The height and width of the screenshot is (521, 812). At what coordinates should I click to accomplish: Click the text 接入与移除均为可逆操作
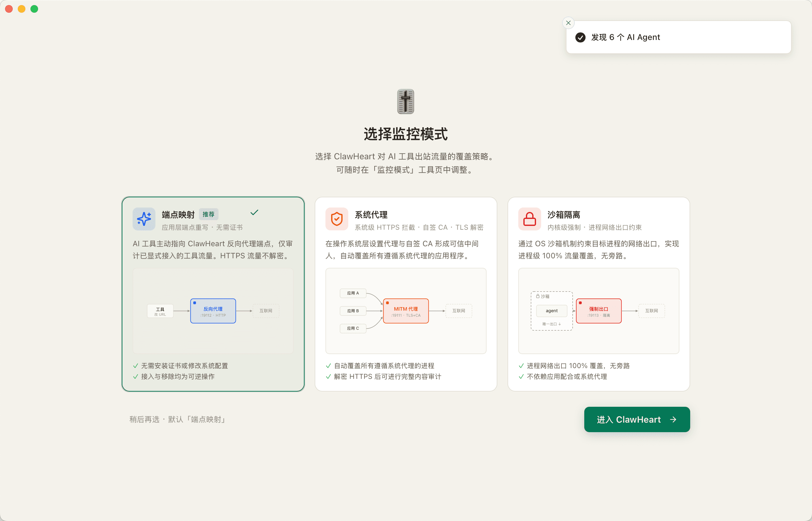click(178, 376)
